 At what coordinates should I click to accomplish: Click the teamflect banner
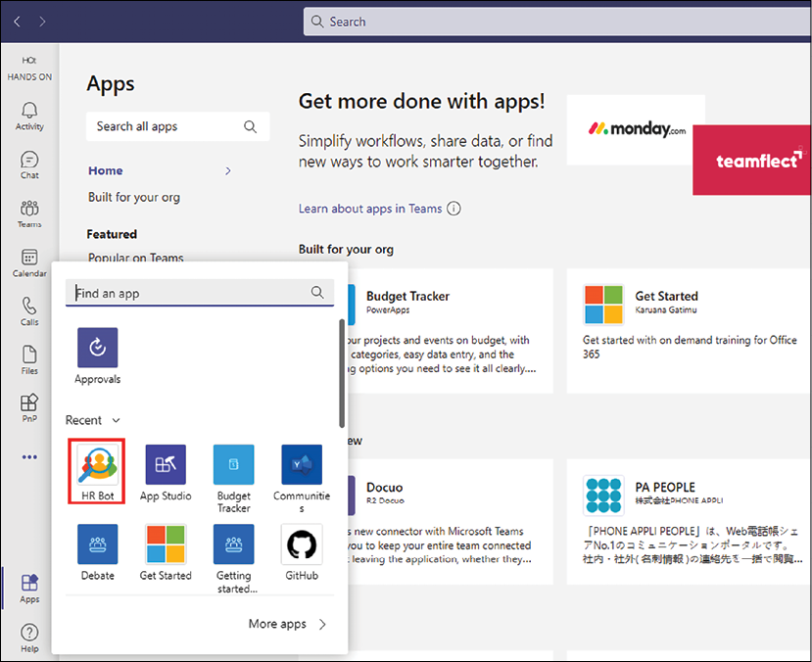(x=752, y=160)
